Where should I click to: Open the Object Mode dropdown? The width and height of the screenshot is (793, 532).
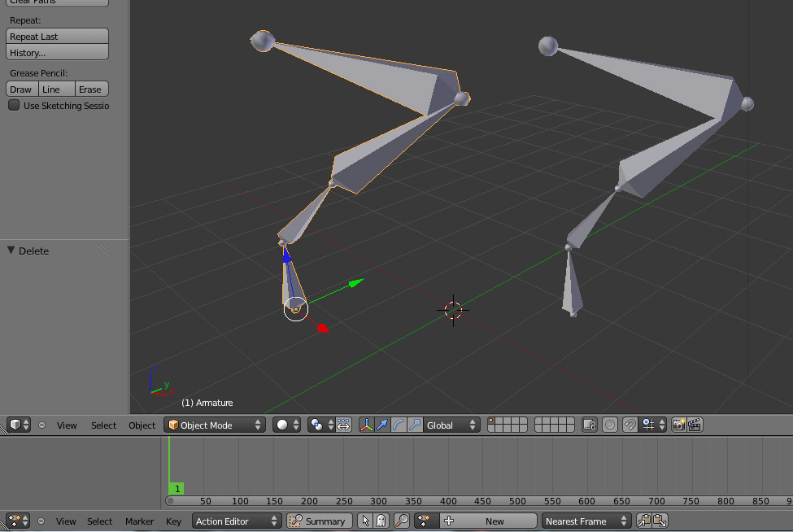click(x=215, y=425)
